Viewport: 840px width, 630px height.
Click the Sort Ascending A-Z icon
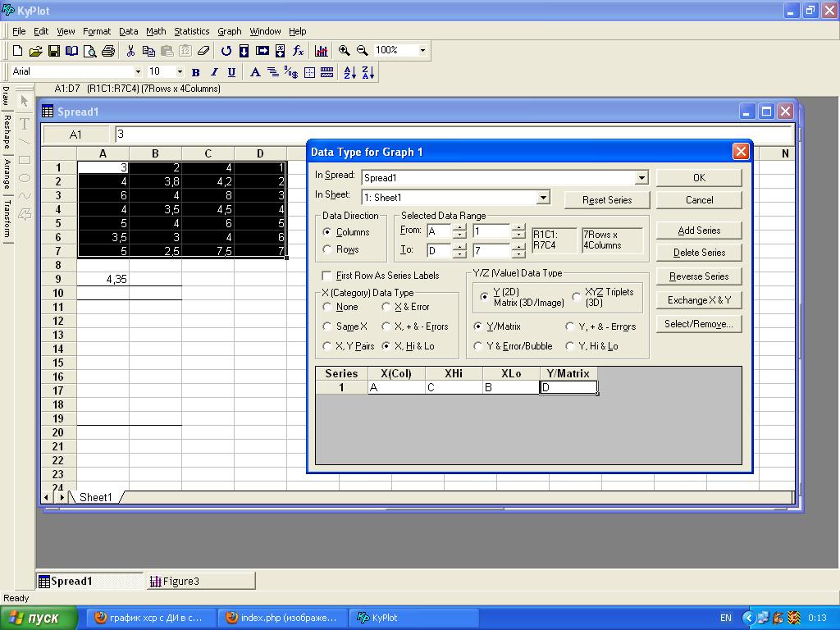pos(349,72)
